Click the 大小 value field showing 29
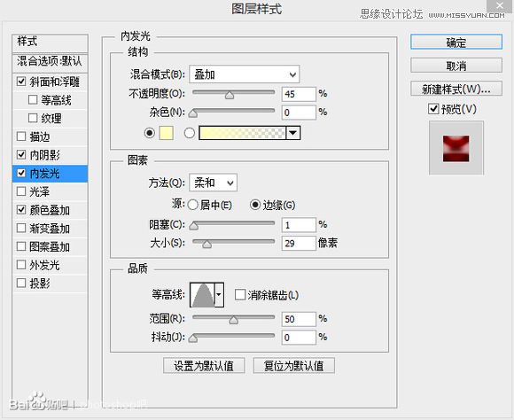 pyautogui.click(x=299, y=244)
